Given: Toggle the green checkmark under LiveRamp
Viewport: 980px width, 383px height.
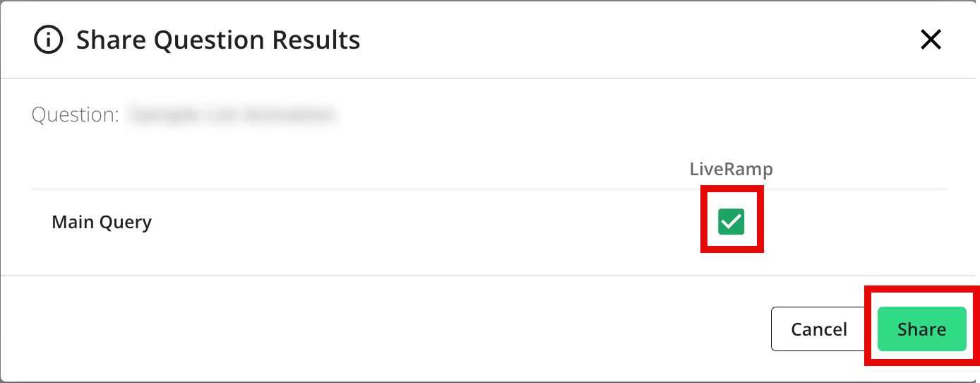Looking at the screenshot, I should (x=731, y=222).
